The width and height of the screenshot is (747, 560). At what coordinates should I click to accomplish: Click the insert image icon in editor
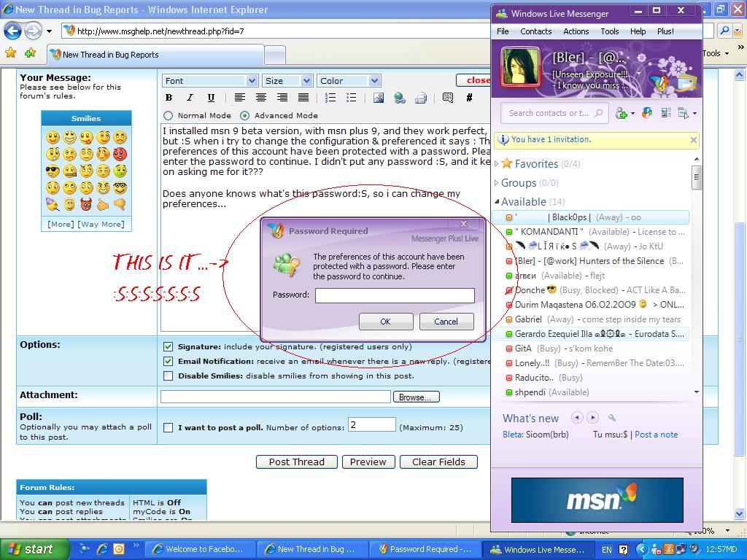coord(378,98)
